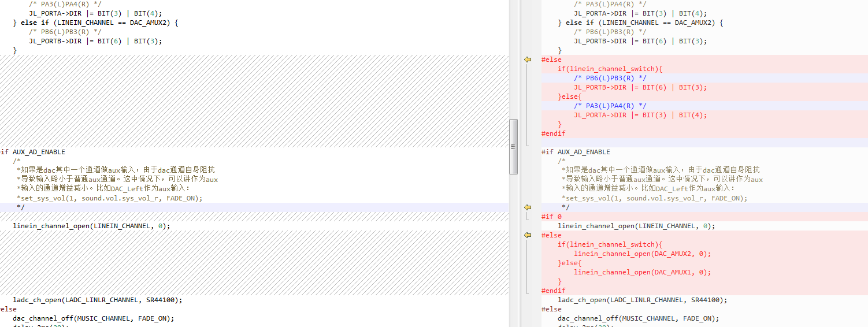Click 'linein_channel_open(LINEIN_CHANNEL, 0);' in right pane

(636, 226)
